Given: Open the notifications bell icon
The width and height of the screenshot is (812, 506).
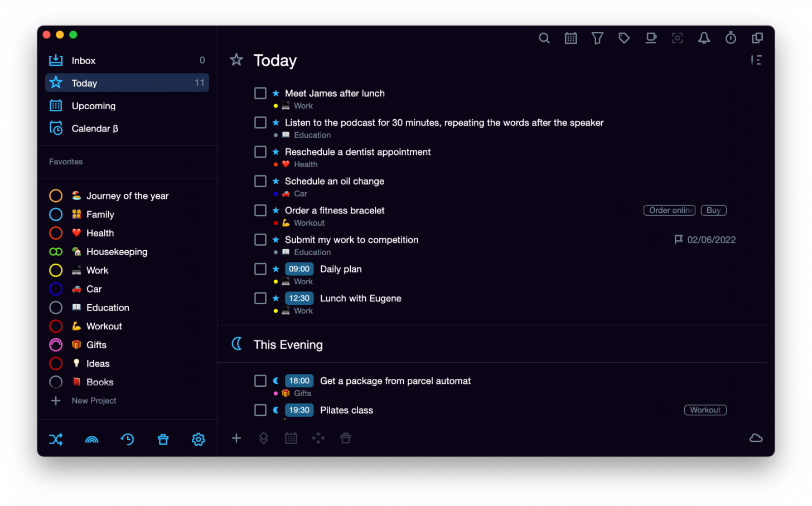Looking at the screenshot, I should [704, 38].
